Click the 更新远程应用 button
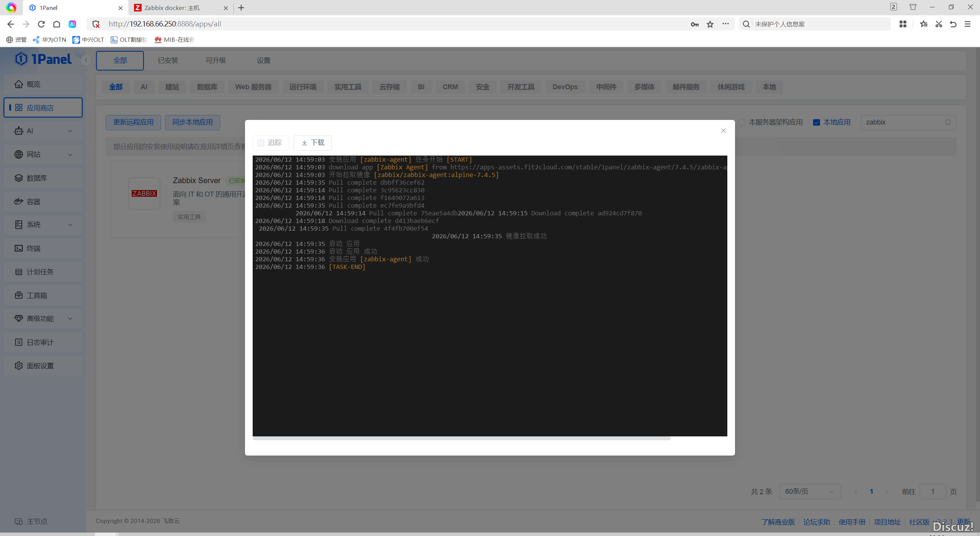This screenshot has height=536, width=980. 133,122
